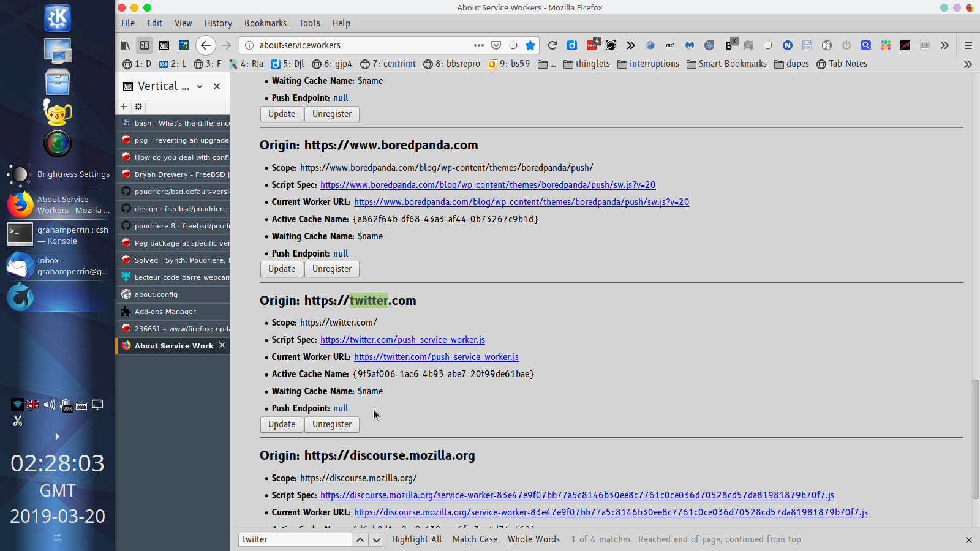Enable Whole Words matching
The height and width of the screenshot is (551, 980).
point(533,539)
